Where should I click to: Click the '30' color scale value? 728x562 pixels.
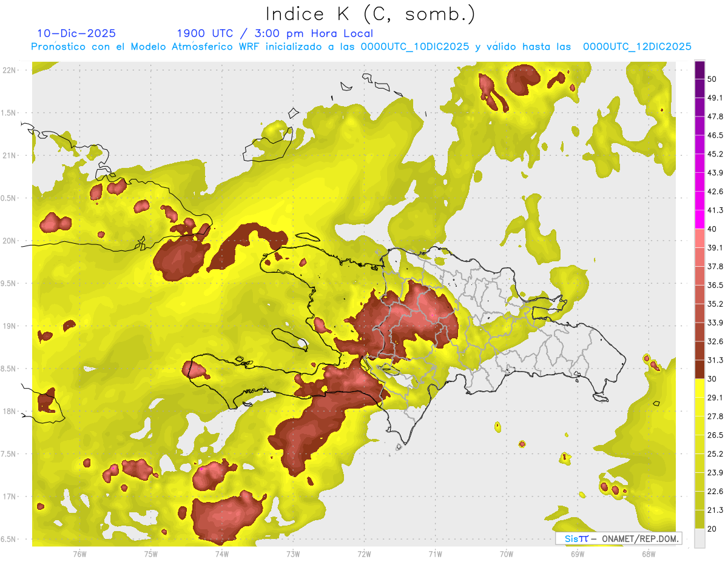(x=712, y=379)
